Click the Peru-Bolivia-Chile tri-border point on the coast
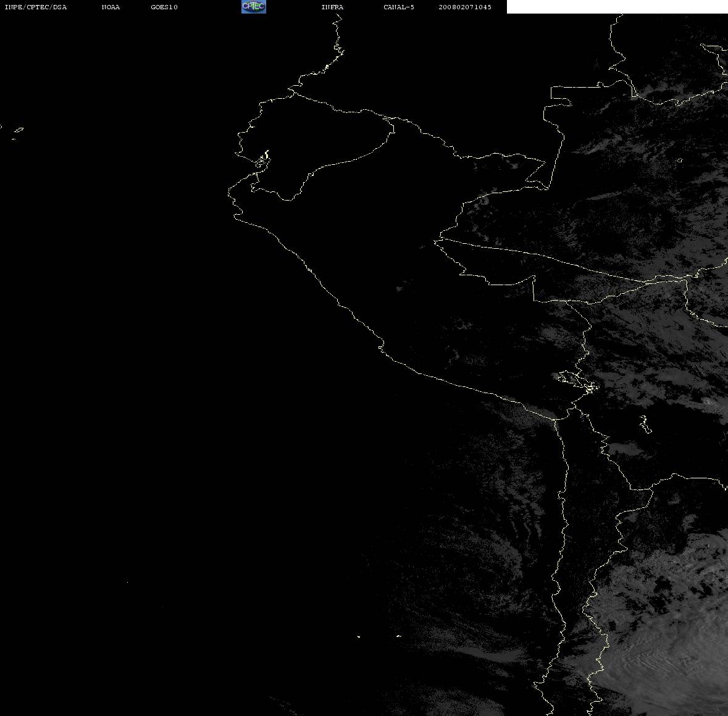The width and height of the screenshot is (728, 716). tap(556, 419)
